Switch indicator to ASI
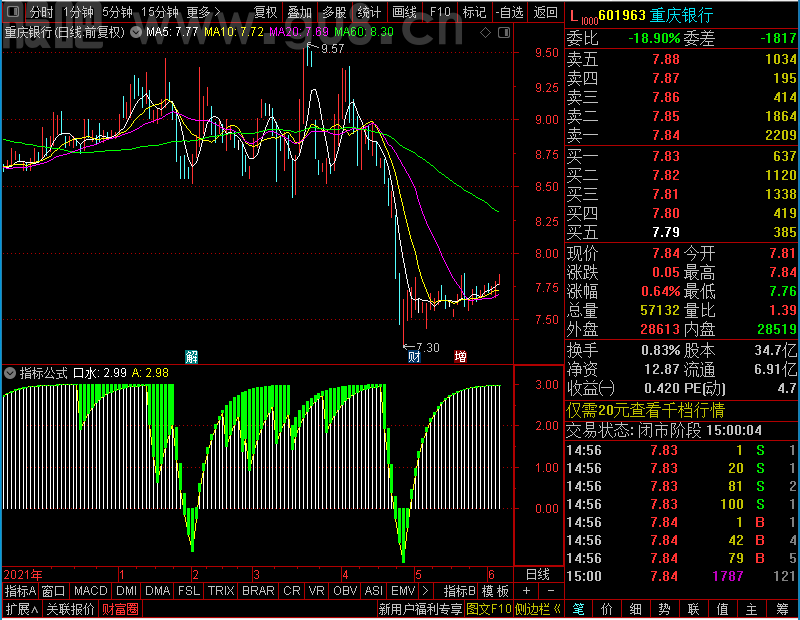 coord(373,591)
